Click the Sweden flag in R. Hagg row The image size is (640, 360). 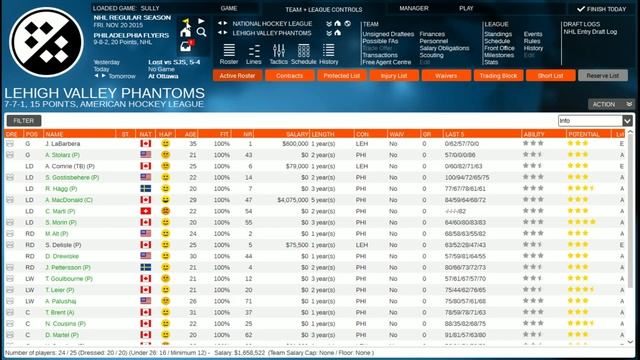[x=145, y=189]
